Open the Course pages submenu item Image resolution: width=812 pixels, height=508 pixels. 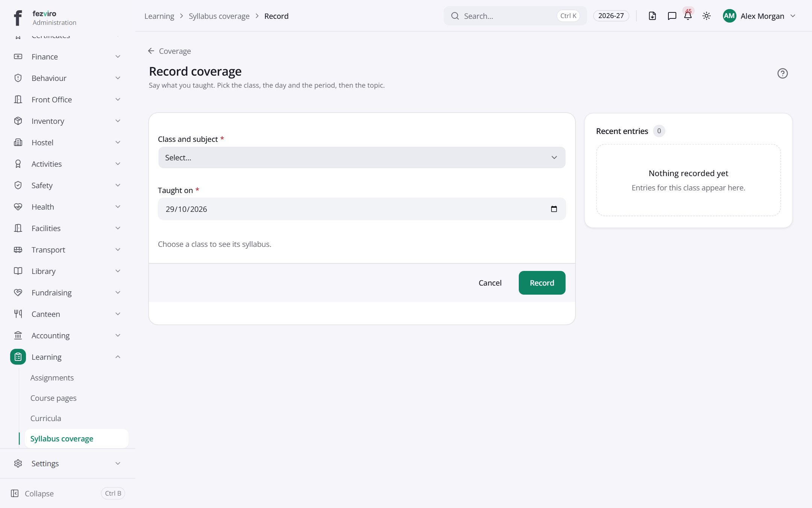tap(53, 398)
